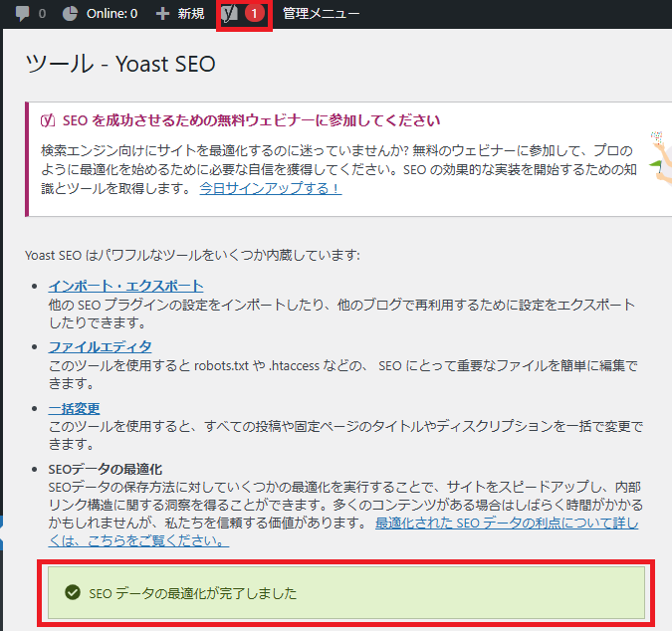Open the インポート・エクスポート tool link
This screenshot has height=631, width=672.
(x=125, y=286)
